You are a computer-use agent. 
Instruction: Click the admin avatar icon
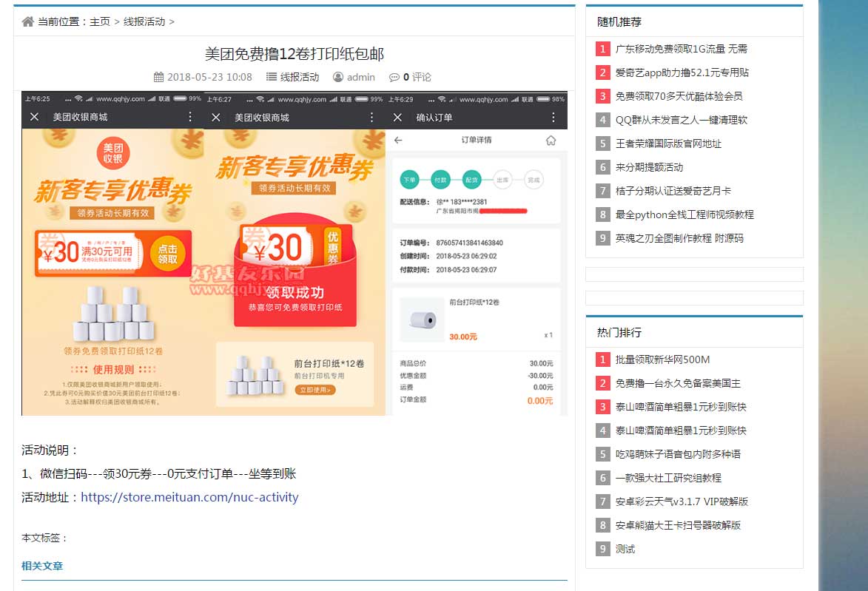click(337, 77)
